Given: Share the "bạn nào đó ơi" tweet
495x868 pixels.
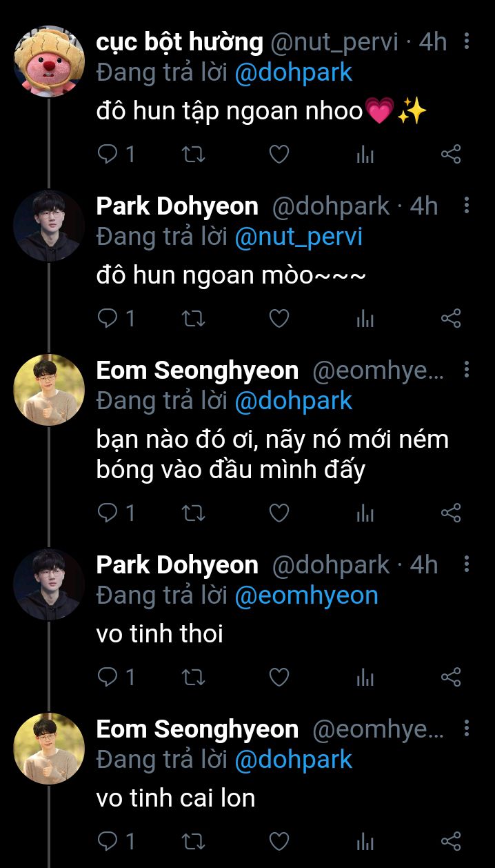Looking at the screenshot, I should coord(450,513).
